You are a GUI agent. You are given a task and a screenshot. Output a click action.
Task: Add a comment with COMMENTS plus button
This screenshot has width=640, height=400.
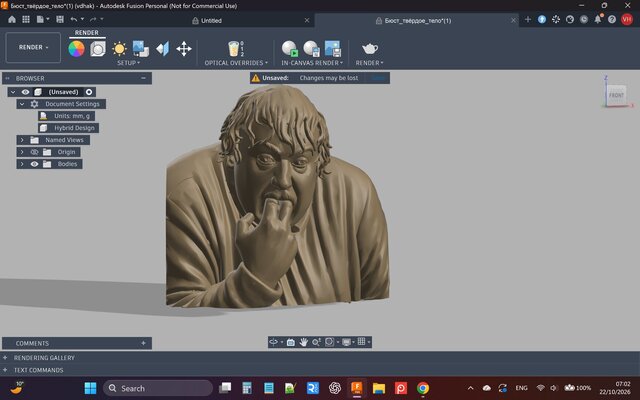[x=143, y=343]
